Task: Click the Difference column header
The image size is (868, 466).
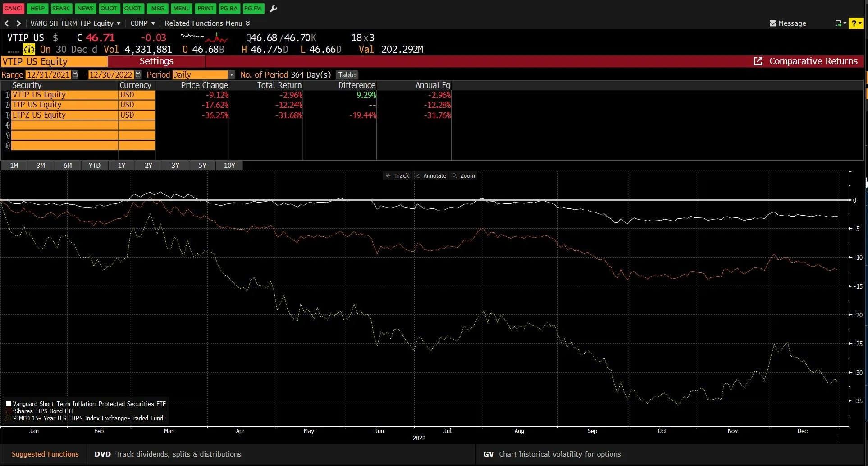Action: [x=356, y=85]
